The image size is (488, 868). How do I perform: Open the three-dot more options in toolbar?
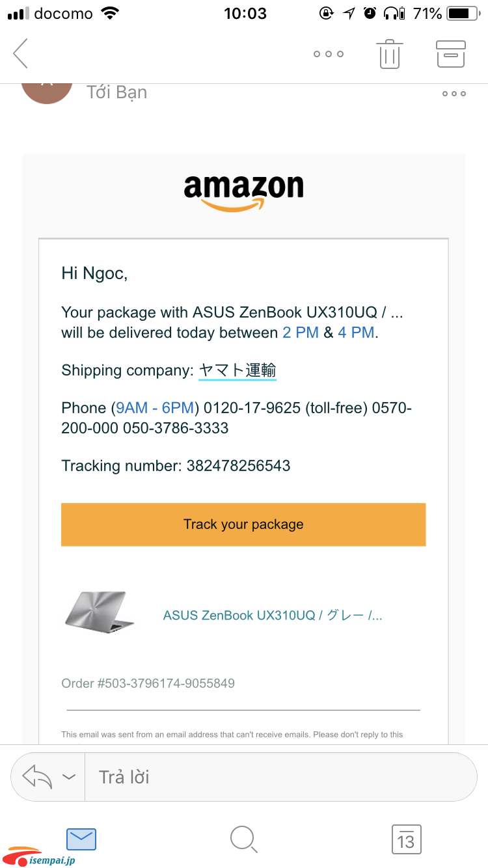coord(328,54)
